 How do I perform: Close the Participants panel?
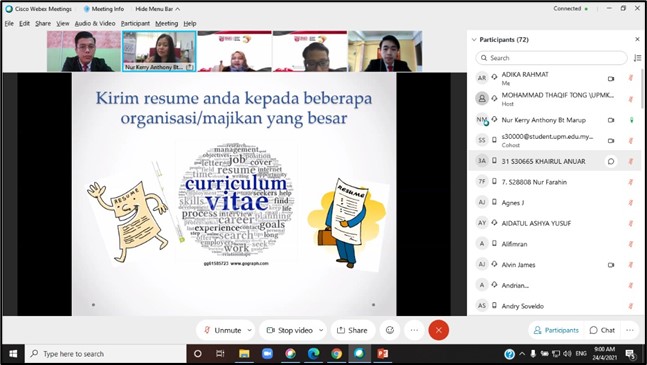638,40
